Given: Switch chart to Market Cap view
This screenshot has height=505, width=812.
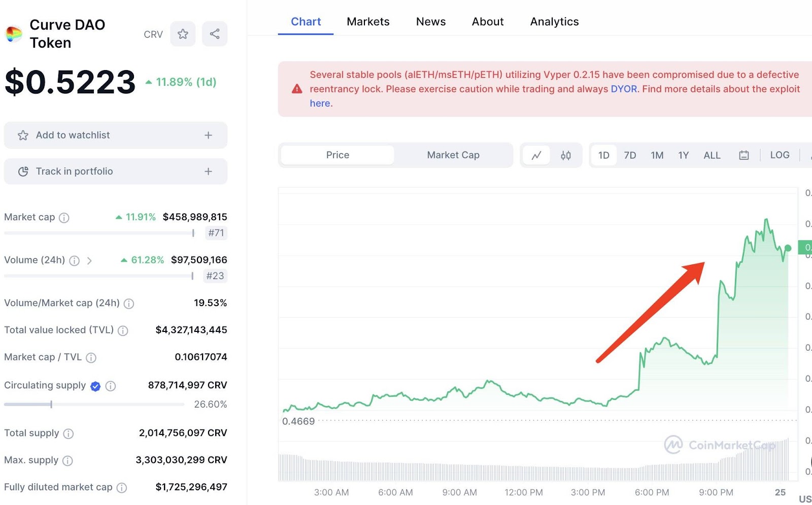Looking at the screenshot, I should coord(453,155).
